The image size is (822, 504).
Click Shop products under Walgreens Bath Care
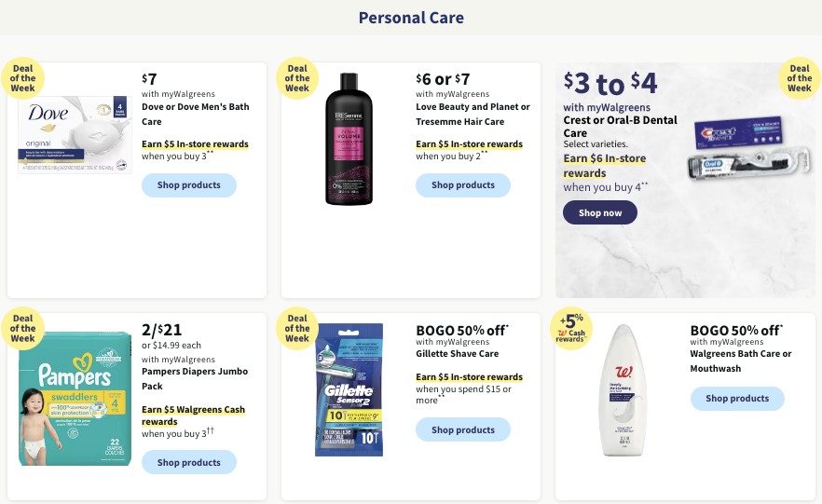pos(737,398)
